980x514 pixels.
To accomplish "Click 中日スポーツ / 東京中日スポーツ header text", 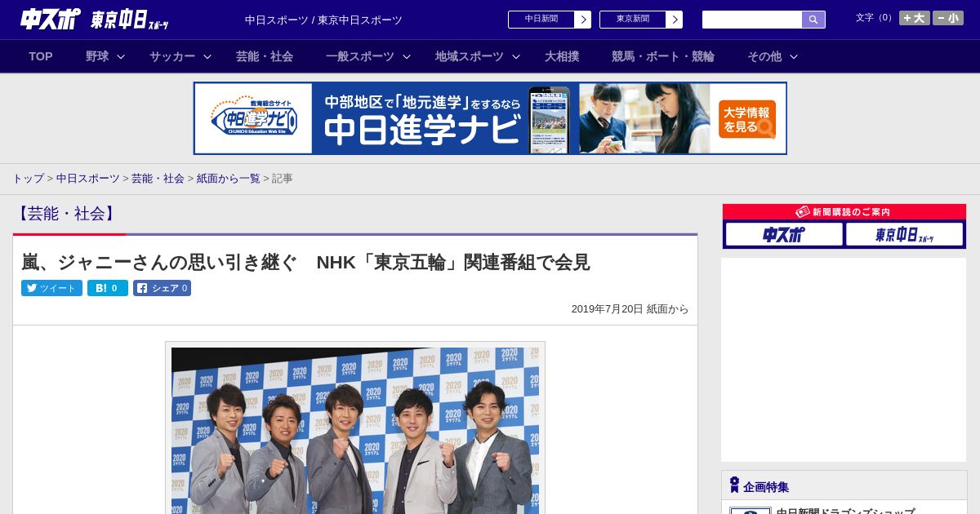I will [323, 20].
